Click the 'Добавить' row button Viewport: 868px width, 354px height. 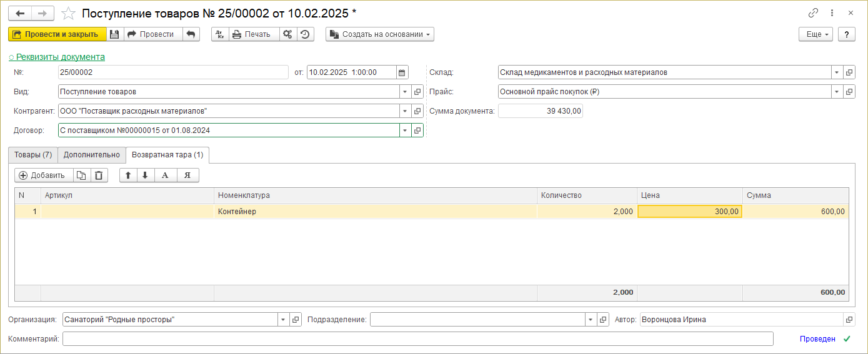[42, 175]
